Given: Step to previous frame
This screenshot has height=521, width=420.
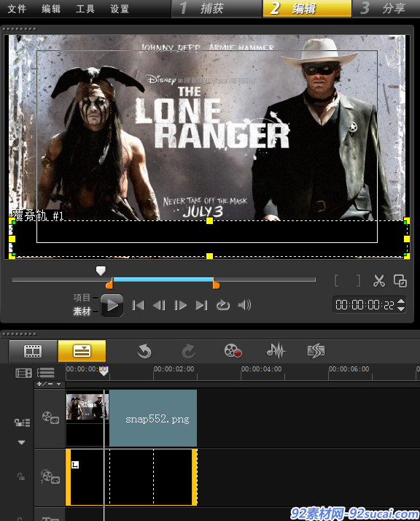Looking at the screenshot, I should [x=159, y=305].
